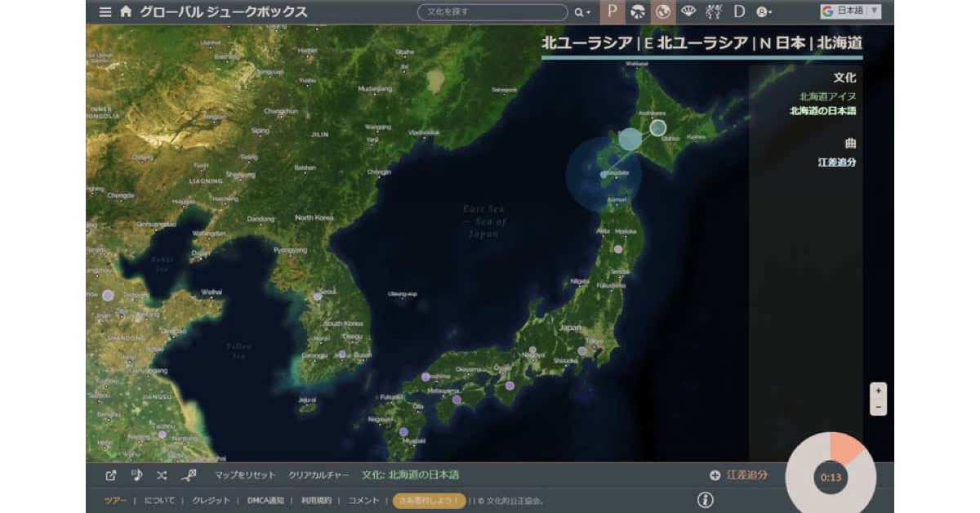980x513 pixels.
Task: Go to home via house icon
Action: coord(125,11)
